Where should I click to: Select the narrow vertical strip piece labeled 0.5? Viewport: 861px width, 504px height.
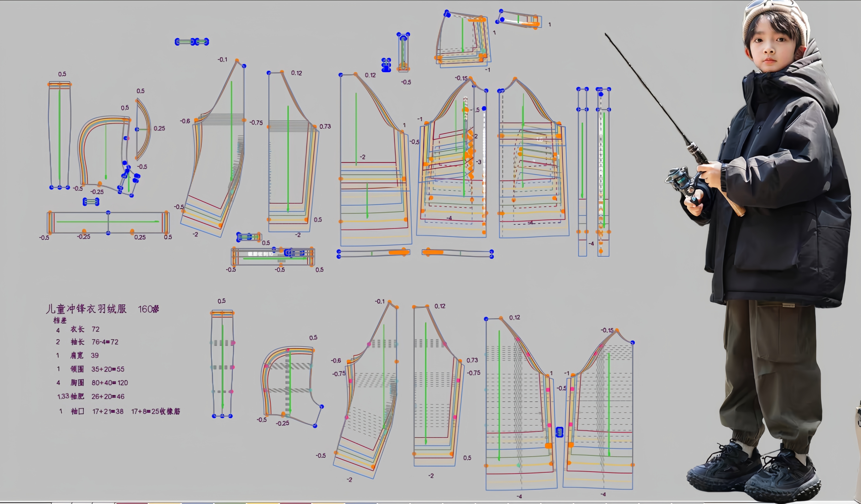(x=59, y=137)
